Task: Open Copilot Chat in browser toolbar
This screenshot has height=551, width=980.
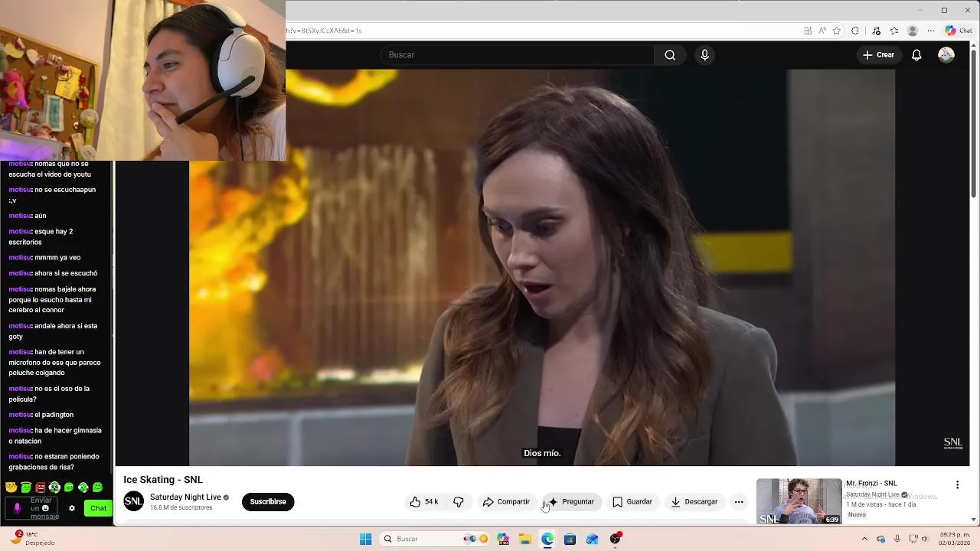Action: click(959, 31)
